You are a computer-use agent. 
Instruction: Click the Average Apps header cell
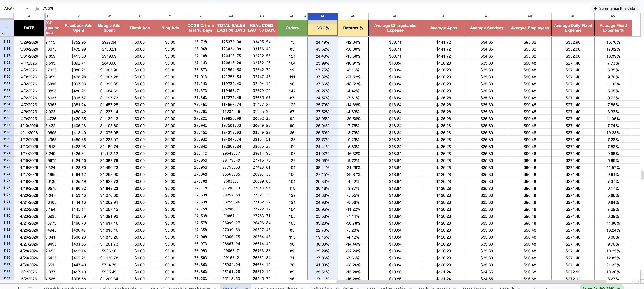443,28
